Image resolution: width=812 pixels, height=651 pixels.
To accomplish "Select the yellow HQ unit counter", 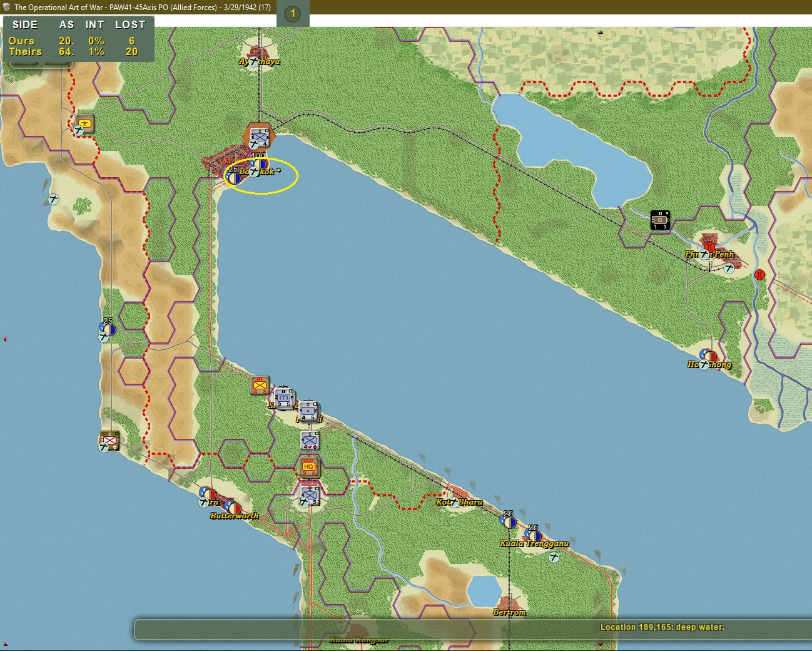I will (308, 466).
